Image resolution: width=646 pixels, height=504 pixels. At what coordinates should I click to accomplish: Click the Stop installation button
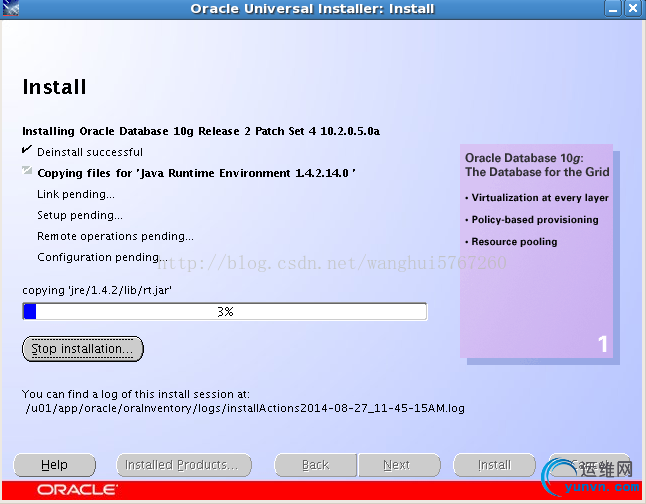83,349
